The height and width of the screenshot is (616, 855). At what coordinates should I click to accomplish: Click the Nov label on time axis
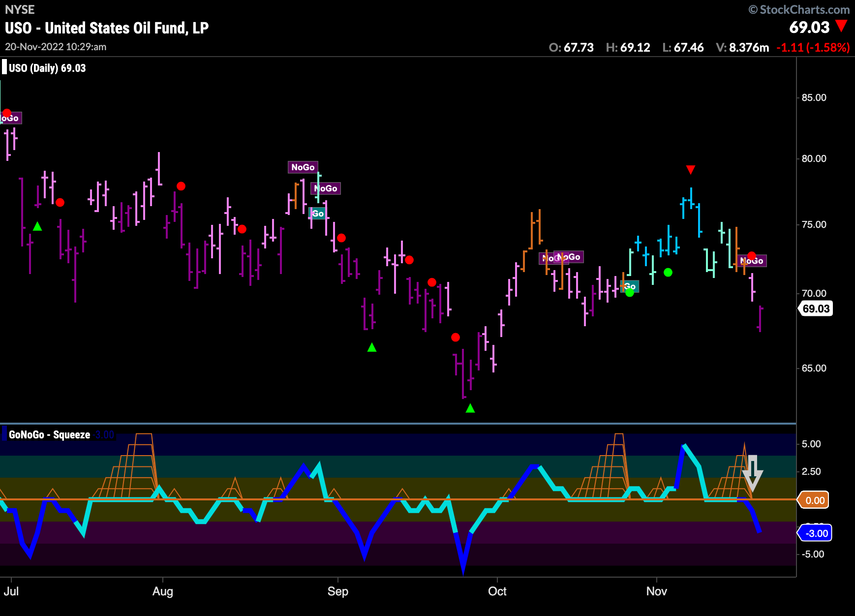(657, 591)
